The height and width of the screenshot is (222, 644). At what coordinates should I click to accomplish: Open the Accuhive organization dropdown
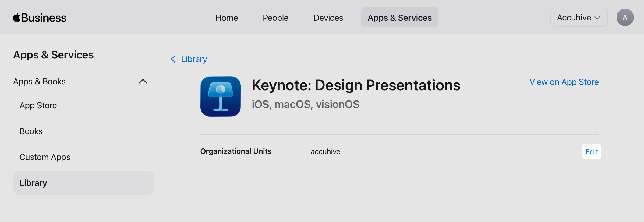pyautogui.click(x=579, y=17)
